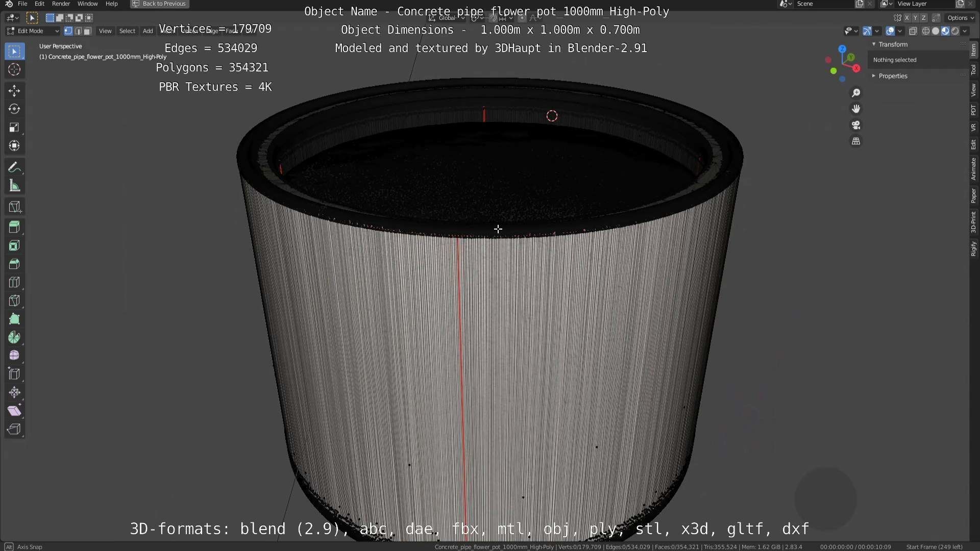Activate the Cursor tool
Viewport: 980px width, 551px height.
(14, 70)
